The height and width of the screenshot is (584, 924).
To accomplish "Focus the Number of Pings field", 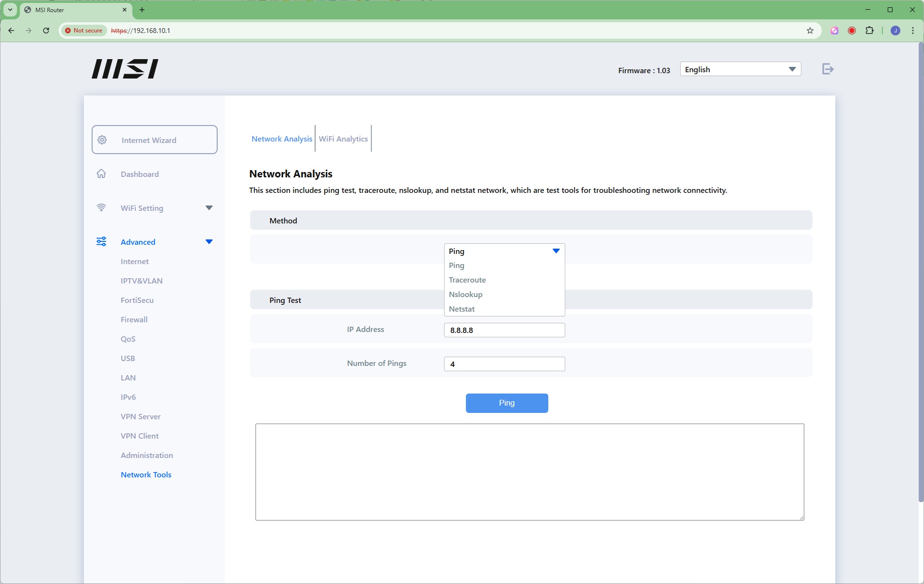I will click(504, 364).
